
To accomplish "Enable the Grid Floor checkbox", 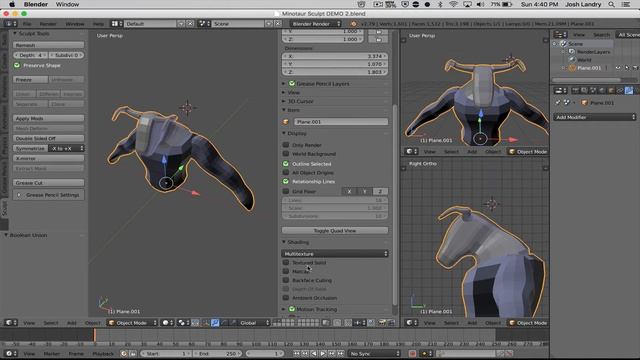I will 286,191.
